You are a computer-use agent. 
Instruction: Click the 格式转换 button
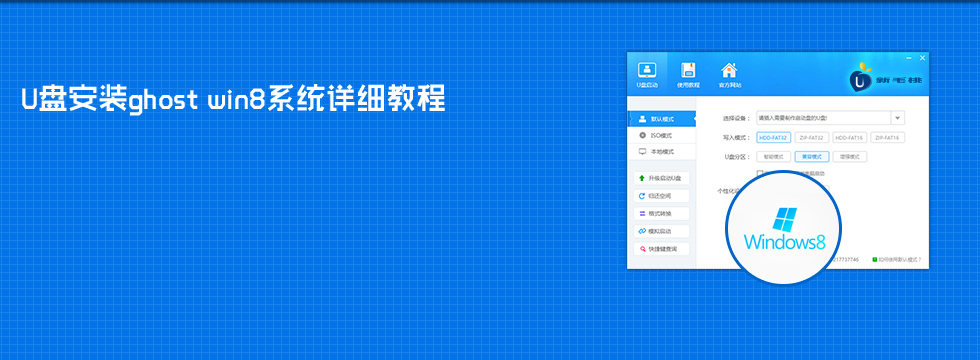661,214
